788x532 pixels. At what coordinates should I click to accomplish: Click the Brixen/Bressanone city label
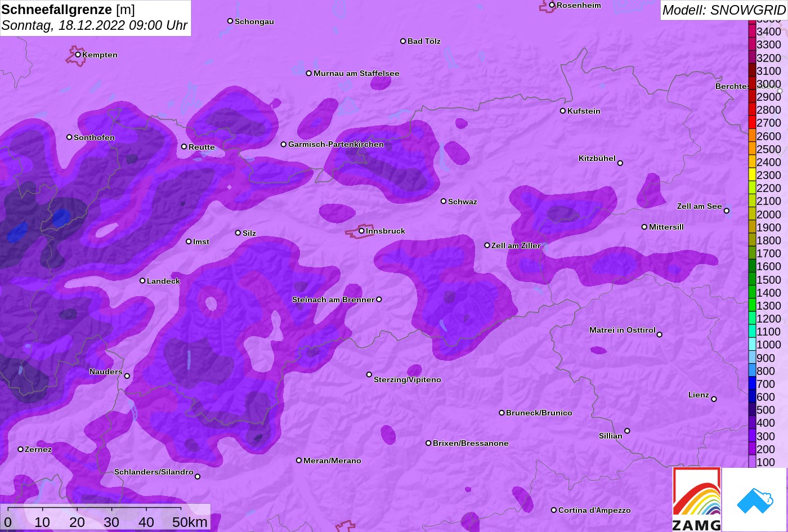click(471, 443)
